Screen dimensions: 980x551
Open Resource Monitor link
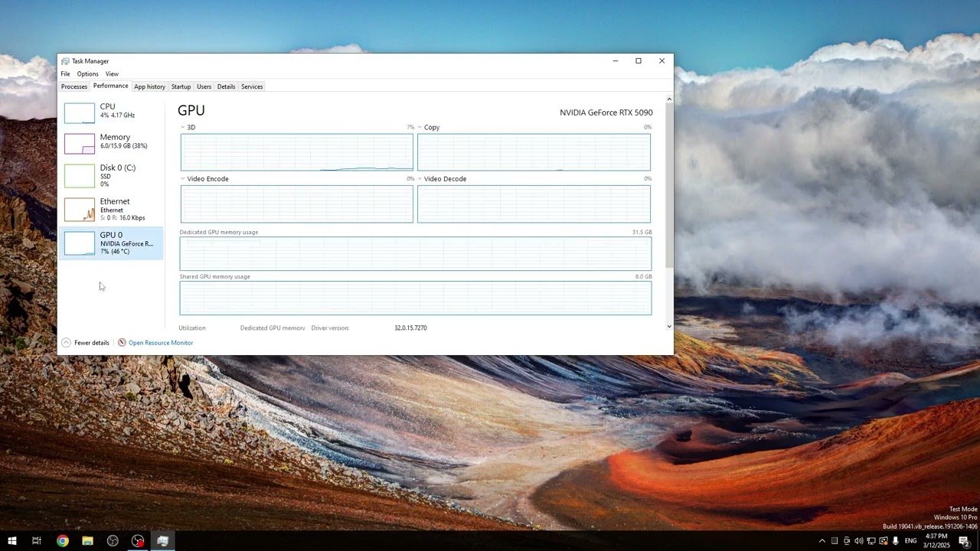pos(161,343)
